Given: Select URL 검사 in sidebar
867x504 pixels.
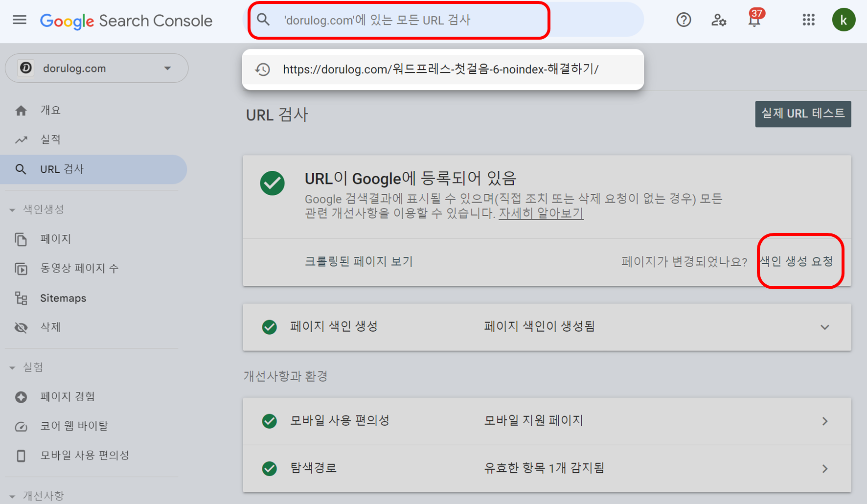Looking at the screenshot, I should (x=93, y=169).
